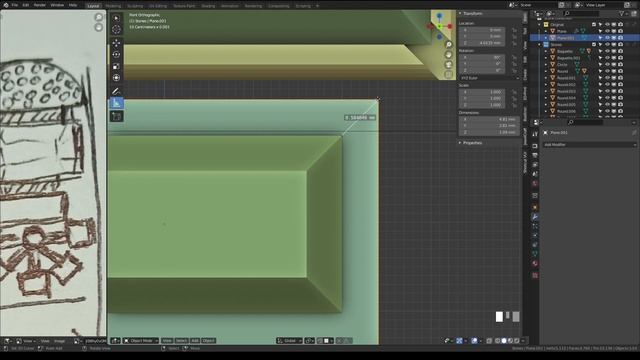Open the Window menu
The height and width of the screenshot is (360, 640).
click(57, 5)
